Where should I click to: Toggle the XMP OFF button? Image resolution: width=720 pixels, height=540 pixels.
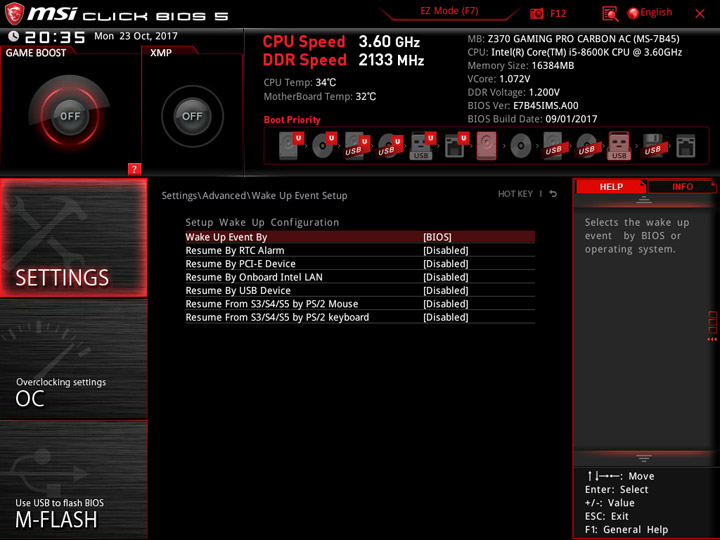coord(192,116)
